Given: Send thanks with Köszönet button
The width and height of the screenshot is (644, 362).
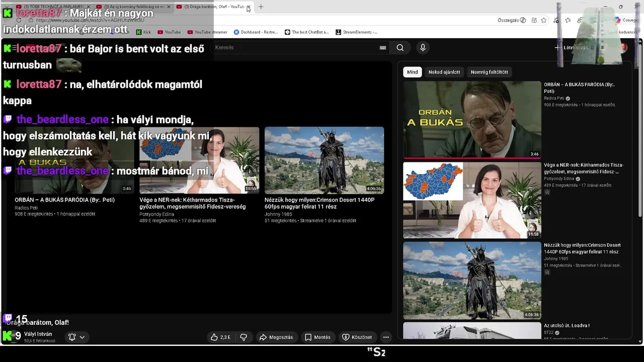Looking at the screenshot, I should pyautogui.click(x=357, y=337).
